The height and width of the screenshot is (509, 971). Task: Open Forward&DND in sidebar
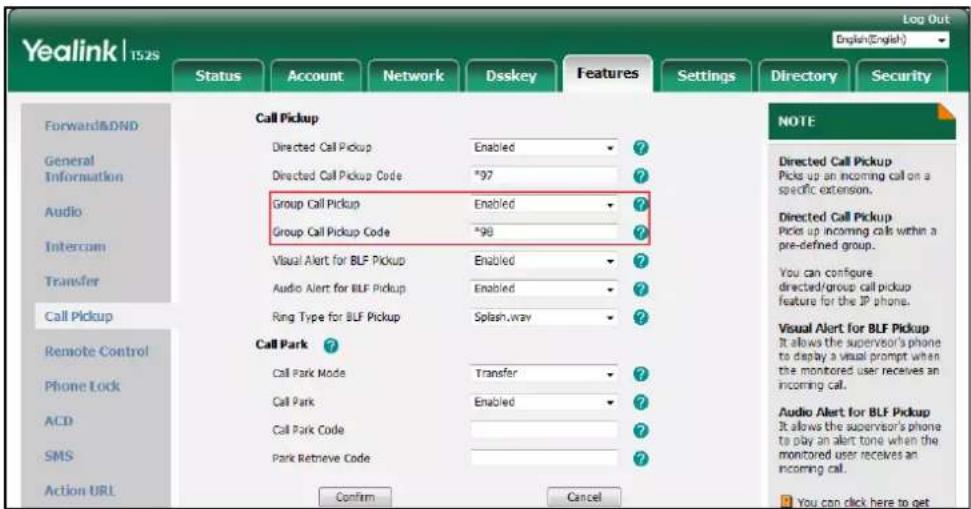click(92, 126)
